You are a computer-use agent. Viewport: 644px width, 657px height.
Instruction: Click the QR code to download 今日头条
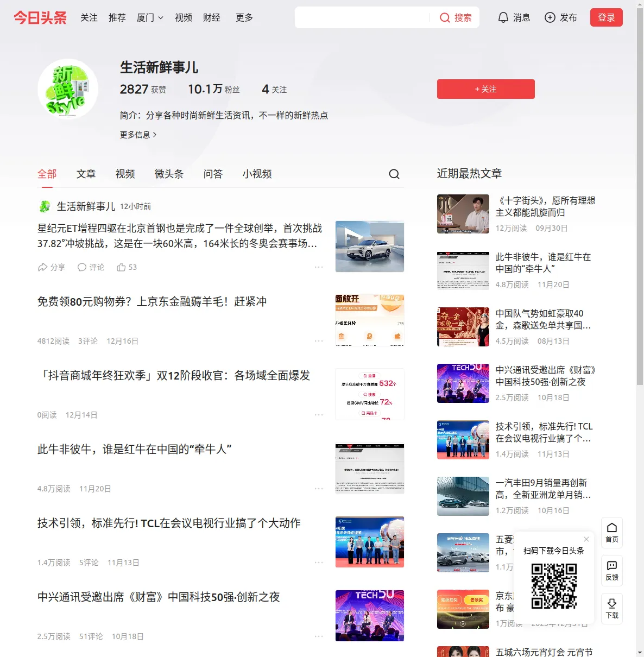click(x=554, y=586)
